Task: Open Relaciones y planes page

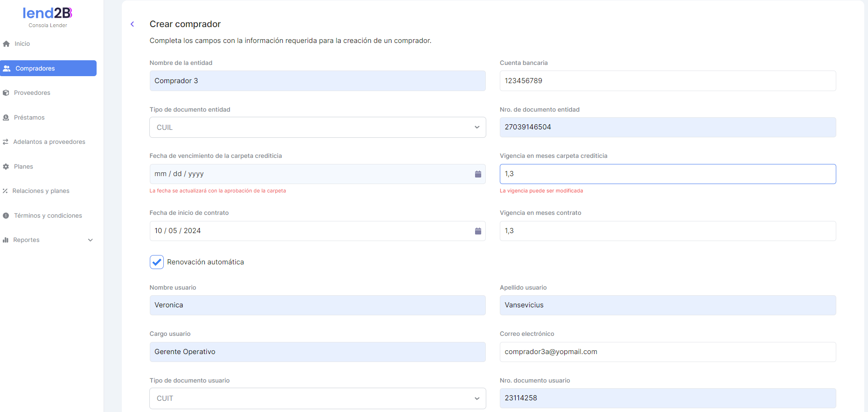Action: 41,191
